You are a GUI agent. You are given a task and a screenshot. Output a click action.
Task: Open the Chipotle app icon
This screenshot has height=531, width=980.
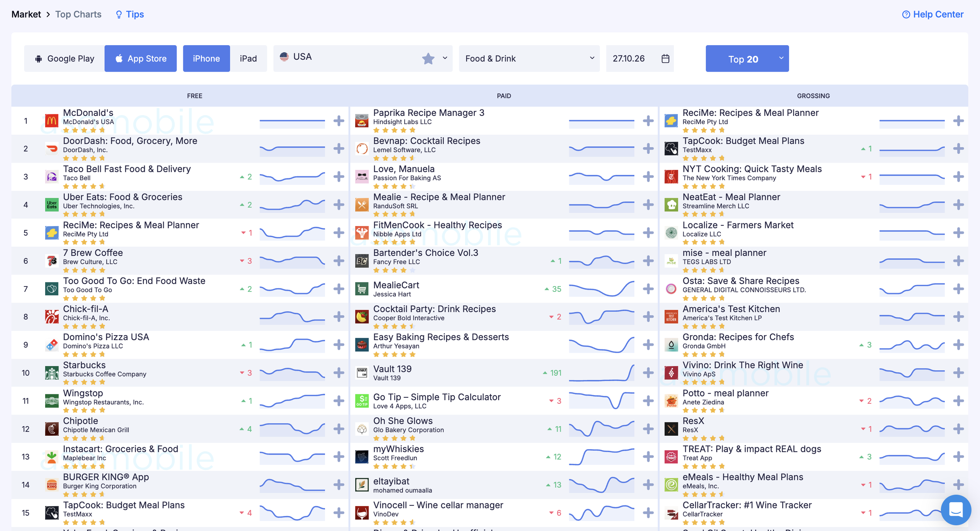pyautogui.click(x=52, y=429)
